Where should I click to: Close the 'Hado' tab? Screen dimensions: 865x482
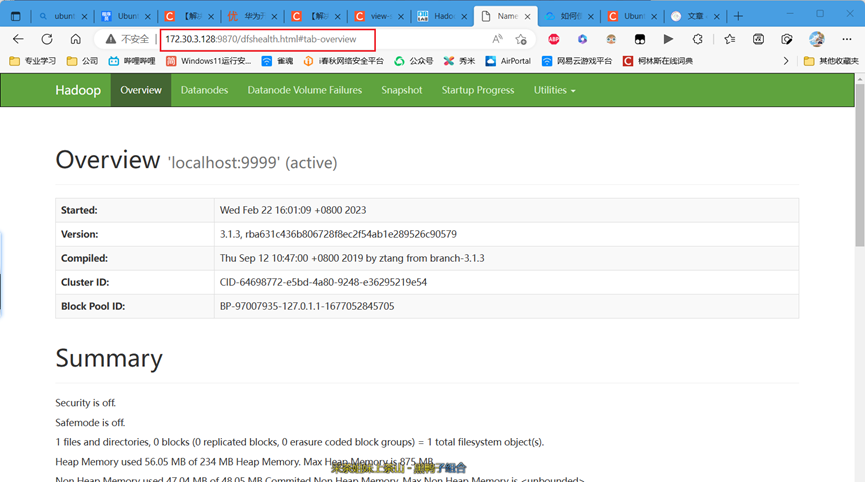(x=464, y=17)
